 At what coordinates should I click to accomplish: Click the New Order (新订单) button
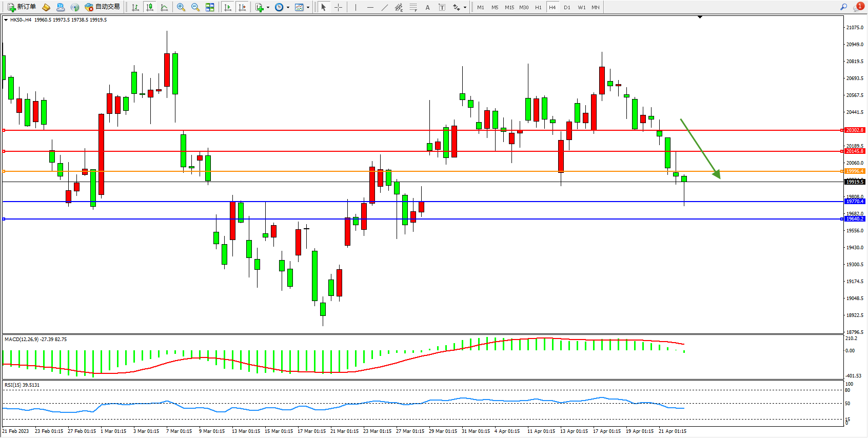tap(22, 7)
